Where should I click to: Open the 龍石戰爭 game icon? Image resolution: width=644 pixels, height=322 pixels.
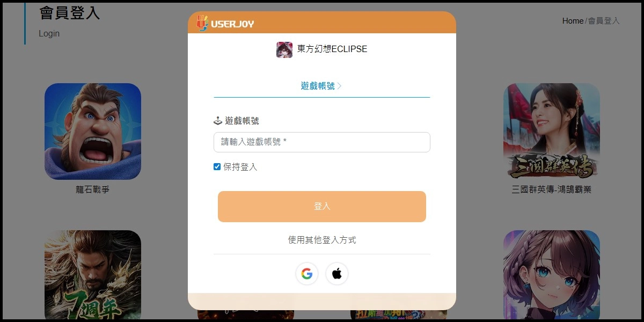pos(93,131)
